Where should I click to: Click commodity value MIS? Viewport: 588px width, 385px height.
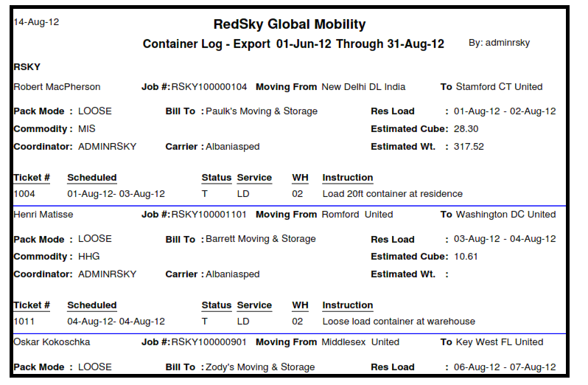click(87, 129)
